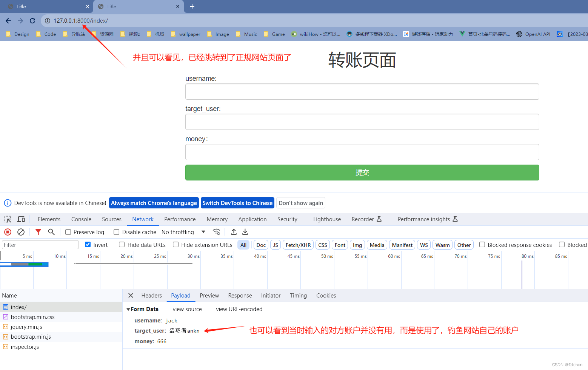
Task: Open the wallpaper bookmark folder
Action: pos(185,34)
